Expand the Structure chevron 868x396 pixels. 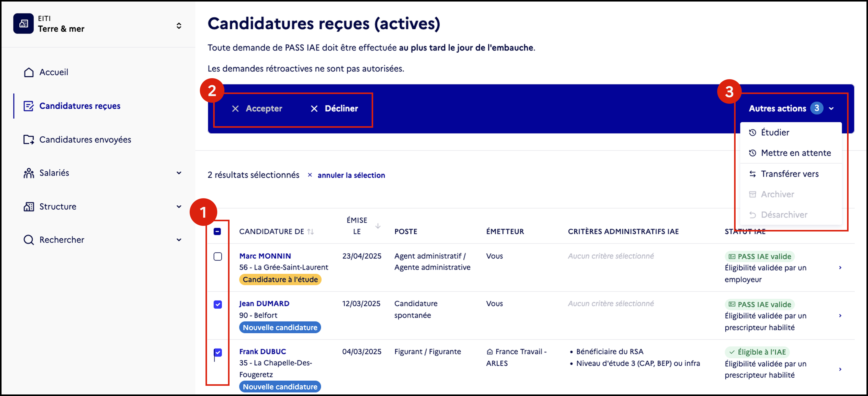(x=179, y=206)
